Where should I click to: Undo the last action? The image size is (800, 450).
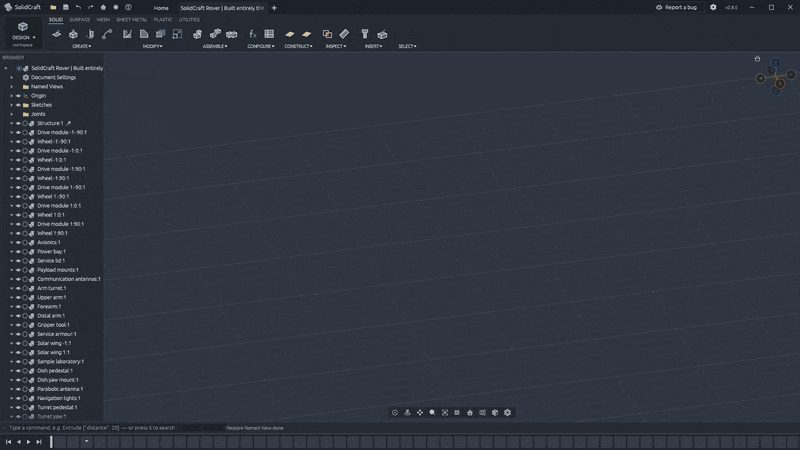click(x=78, y=8)
